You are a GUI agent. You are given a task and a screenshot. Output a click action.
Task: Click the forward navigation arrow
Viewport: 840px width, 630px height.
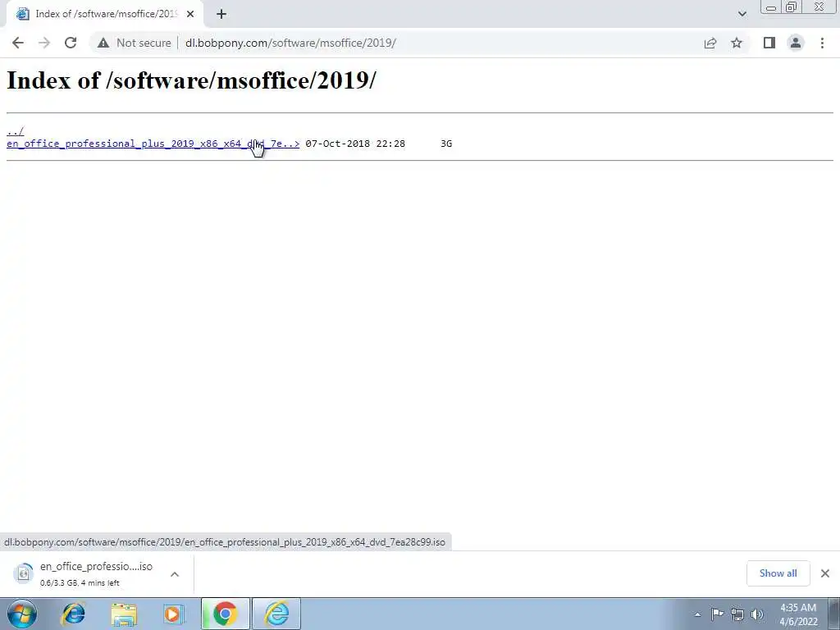(44, 43)
